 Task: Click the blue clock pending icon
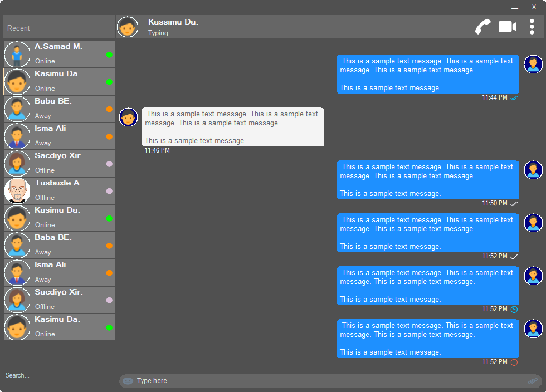514,310
